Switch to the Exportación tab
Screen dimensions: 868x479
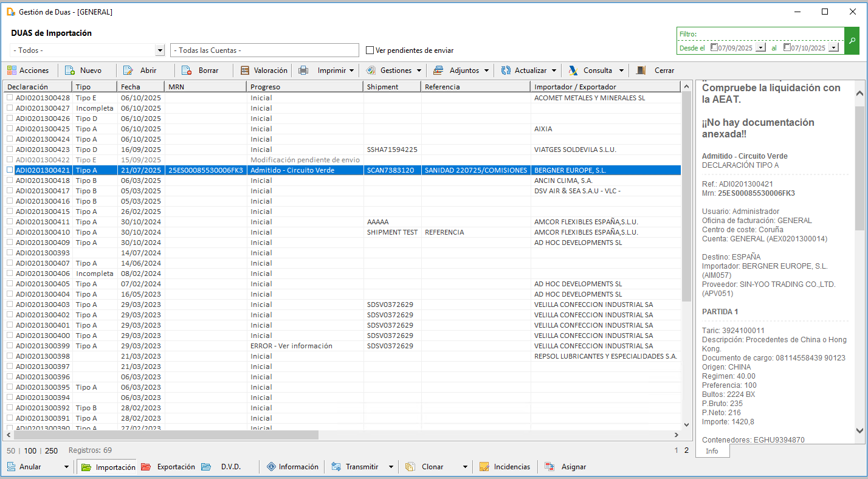(x=168, y=467)
